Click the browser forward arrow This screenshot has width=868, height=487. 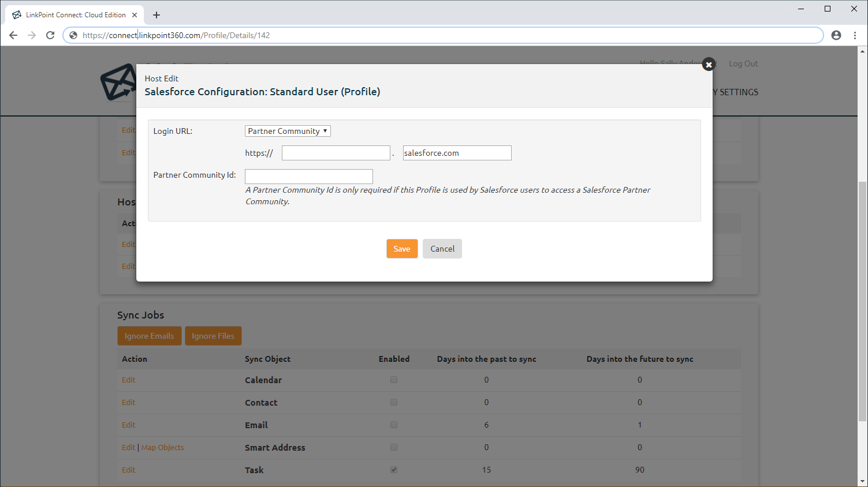[x=32, y=35]
